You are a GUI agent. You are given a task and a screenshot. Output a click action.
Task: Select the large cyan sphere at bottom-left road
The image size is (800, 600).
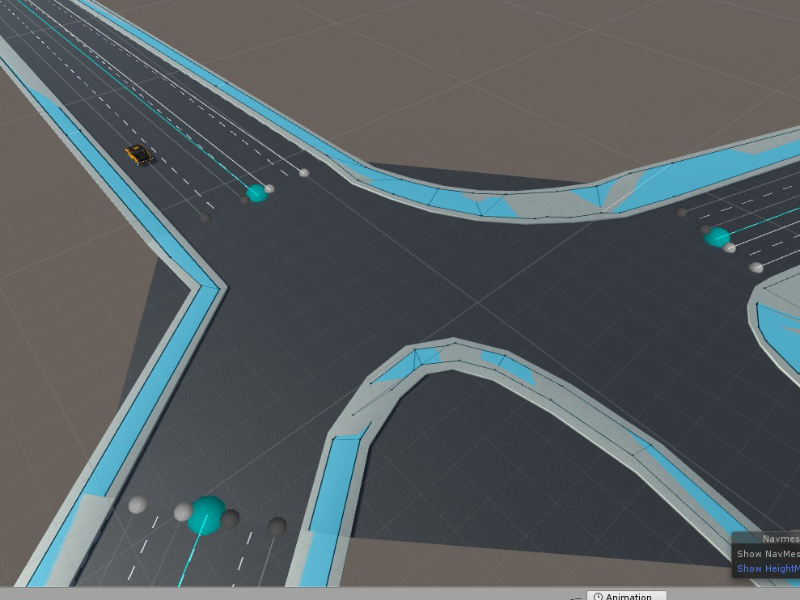point(207,513)
